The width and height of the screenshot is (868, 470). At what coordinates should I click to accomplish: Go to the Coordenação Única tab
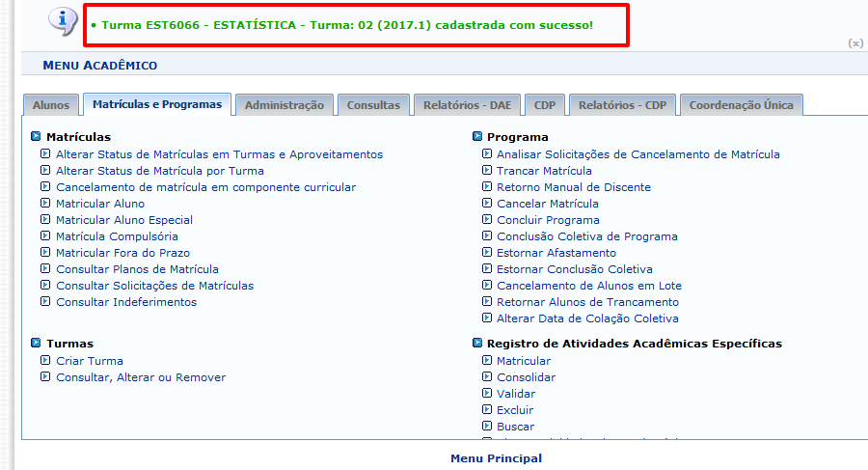(741, 105)
